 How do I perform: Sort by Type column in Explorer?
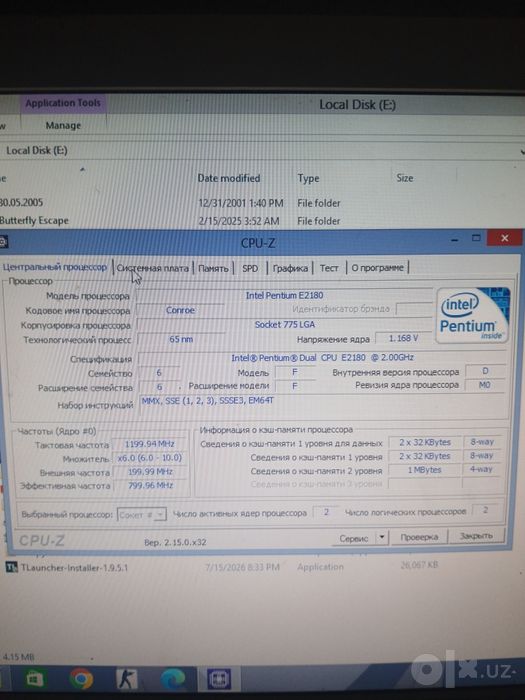pyautogui.click(x=308, y=178)
